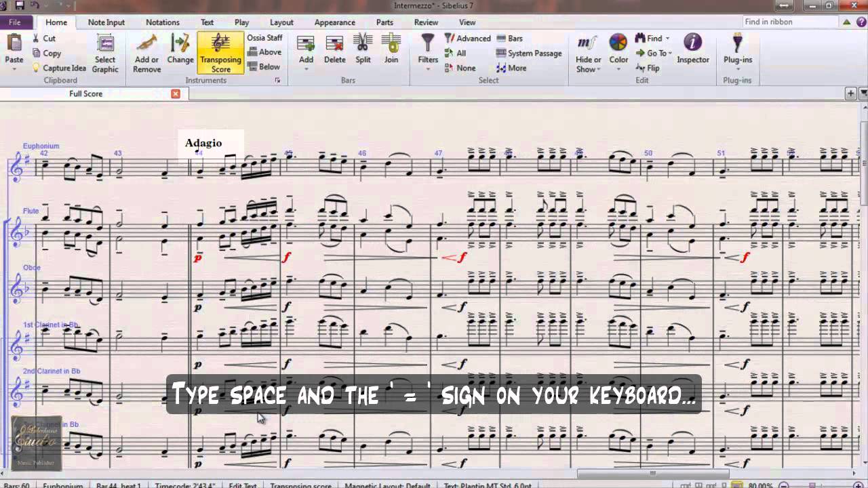This screenshot has height=488, width=868.
Task: Click Find in ribbon search field
Action: pos(789,22)
